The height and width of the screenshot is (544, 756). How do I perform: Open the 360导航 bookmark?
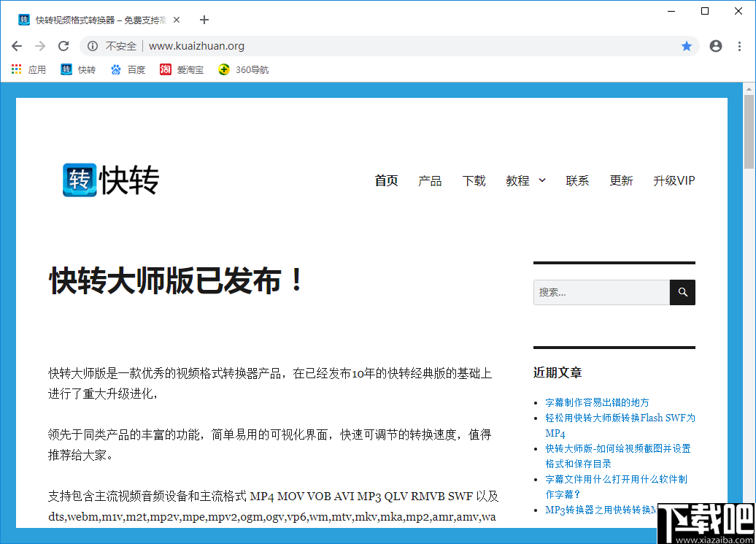[x=243, y=69]
